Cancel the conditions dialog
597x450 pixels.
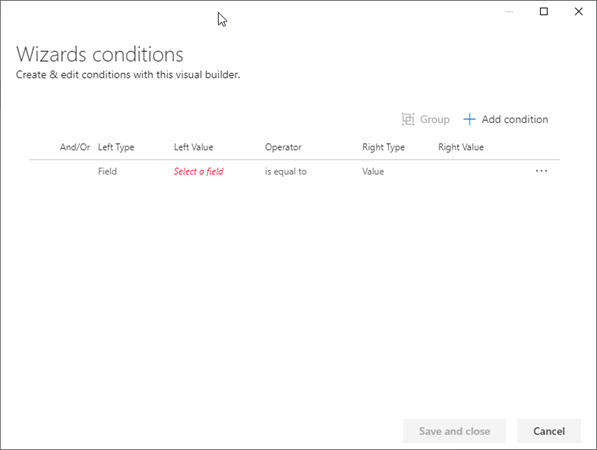coord(549,431)
